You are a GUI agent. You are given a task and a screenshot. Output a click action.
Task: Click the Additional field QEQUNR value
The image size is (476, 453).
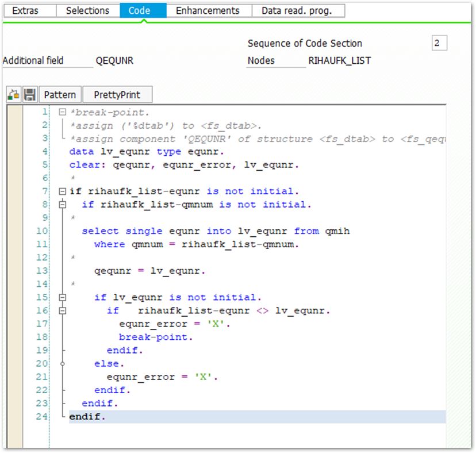tap(115, 61)
